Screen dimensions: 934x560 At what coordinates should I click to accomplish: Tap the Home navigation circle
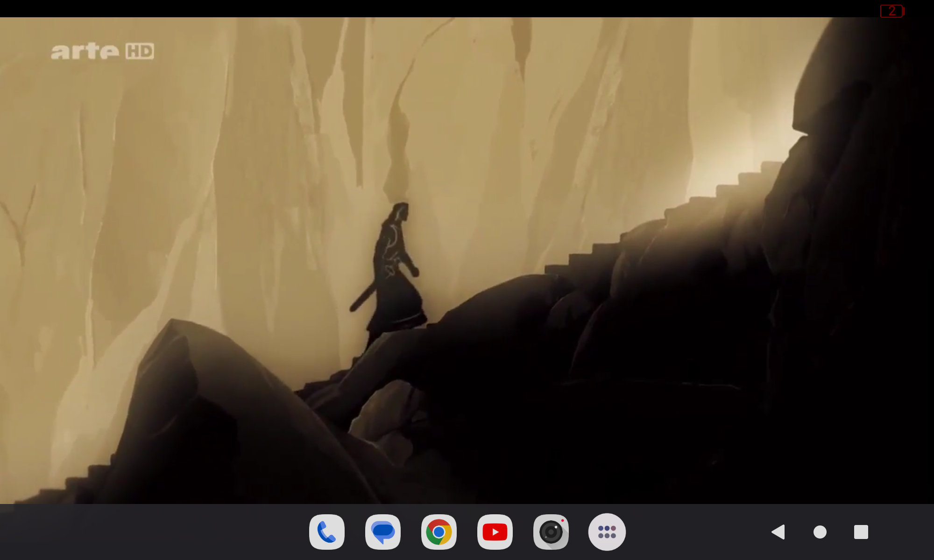(x=820, y=532)
